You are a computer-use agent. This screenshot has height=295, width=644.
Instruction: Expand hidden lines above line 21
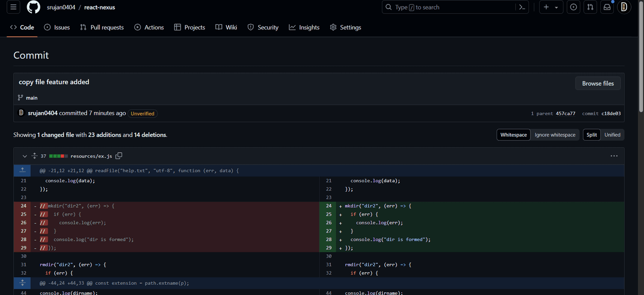[22, 171]
